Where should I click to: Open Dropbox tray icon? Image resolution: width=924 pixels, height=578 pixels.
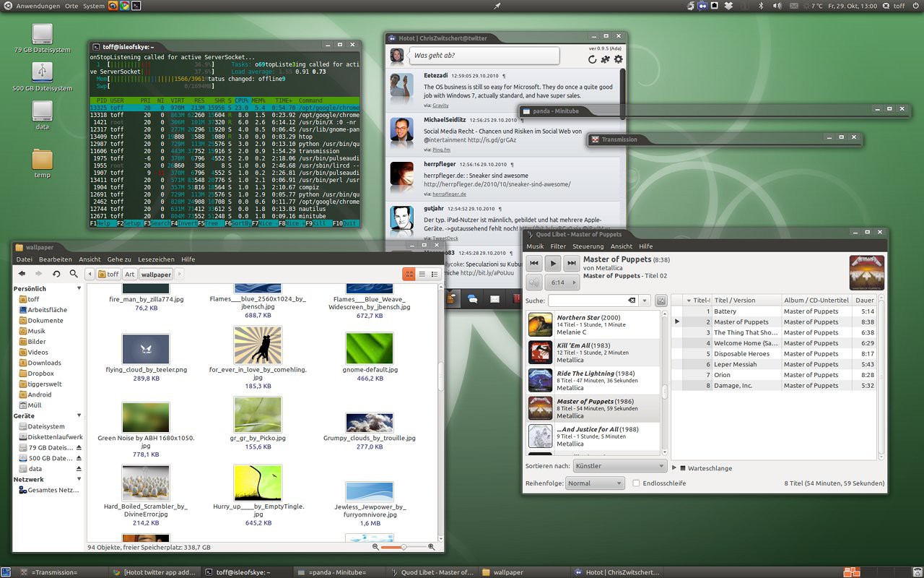(728, 6)
